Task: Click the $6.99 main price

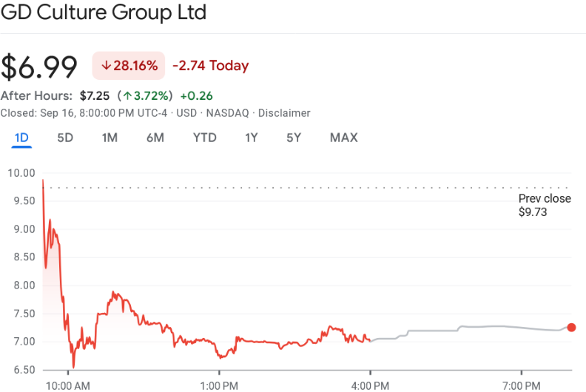Action: click(x=39, y=67)
